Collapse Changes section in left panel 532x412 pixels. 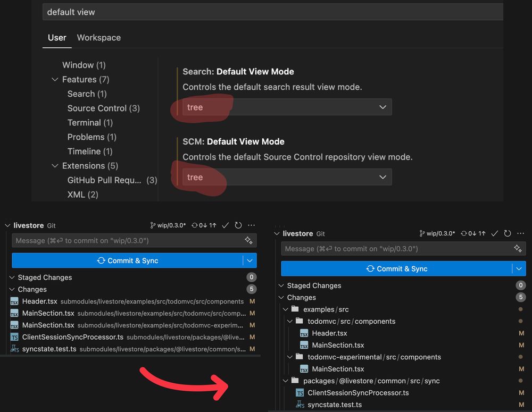click(12, 289)
